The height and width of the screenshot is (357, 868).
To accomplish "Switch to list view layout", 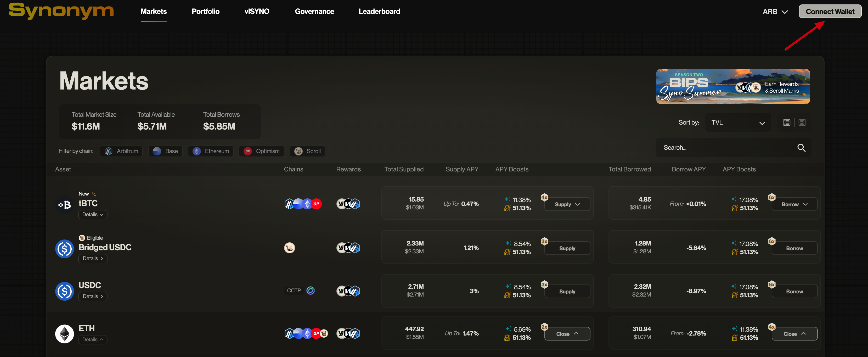I will coord(787,123).
